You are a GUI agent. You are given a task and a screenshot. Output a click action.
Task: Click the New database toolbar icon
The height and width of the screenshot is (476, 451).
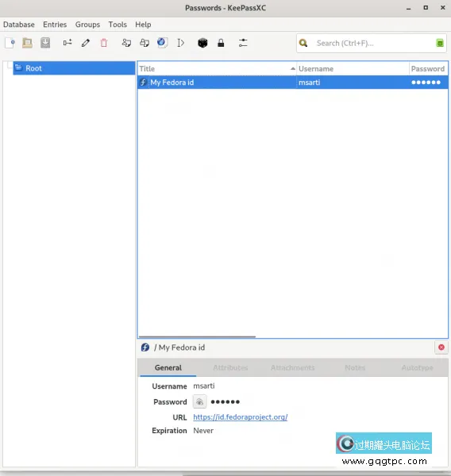pyautogui.click(x=10, y=43)
